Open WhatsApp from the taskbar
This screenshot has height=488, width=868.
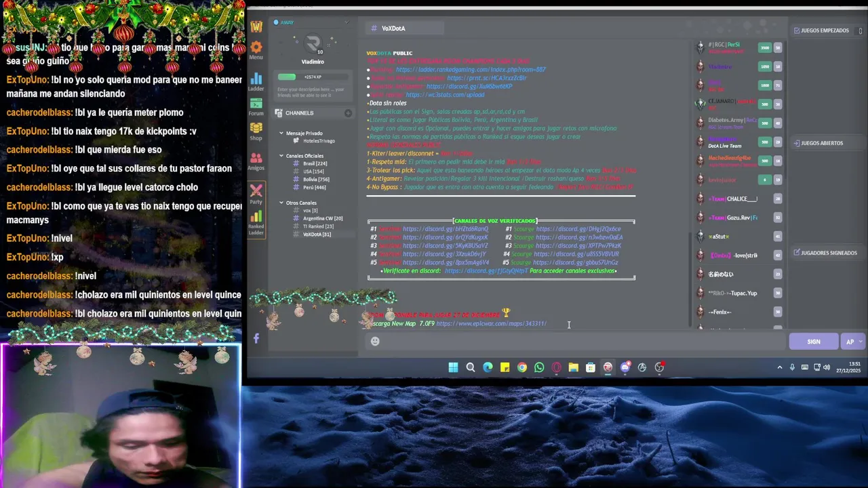(539, 367)
